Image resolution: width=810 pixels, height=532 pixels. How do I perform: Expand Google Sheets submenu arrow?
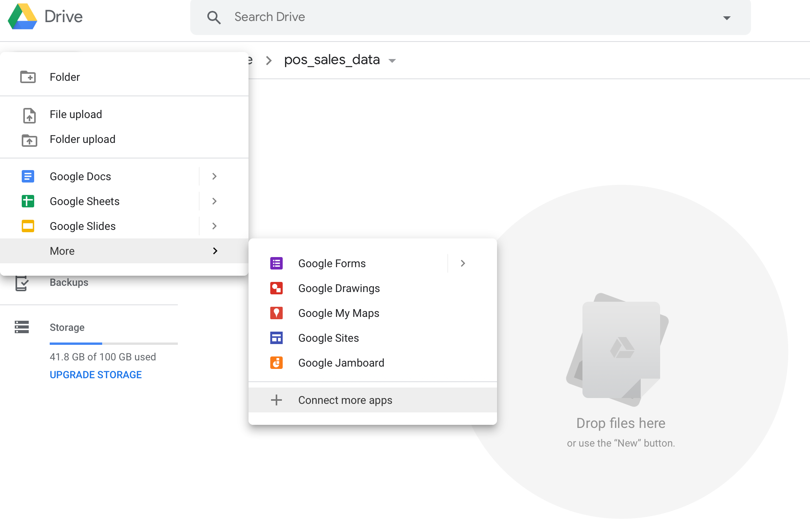click(214, 201)
